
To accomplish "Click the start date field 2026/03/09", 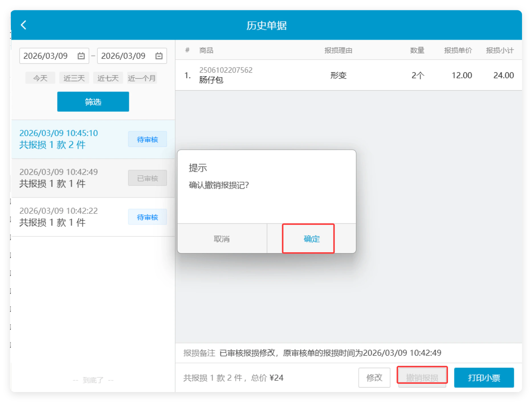I will pyautogui.click(x=54, y=56).
